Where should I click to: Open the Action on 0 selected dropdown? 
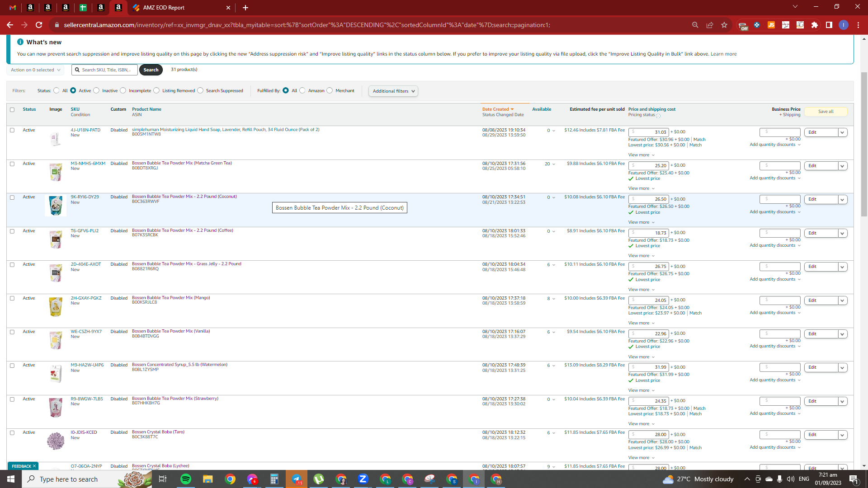pyautogui.click(x=35, y=70)
